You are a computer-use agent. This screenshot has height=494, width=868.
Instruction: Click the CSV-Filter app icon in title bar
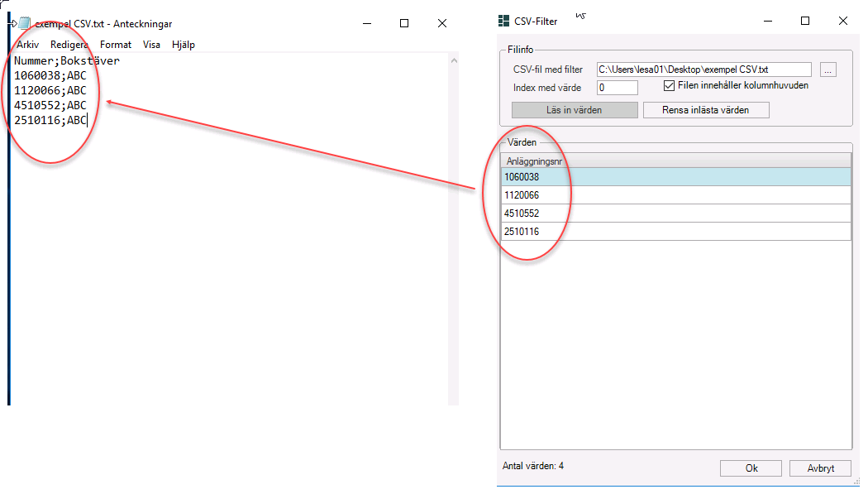pyautogui.click(x=503, y=22)
